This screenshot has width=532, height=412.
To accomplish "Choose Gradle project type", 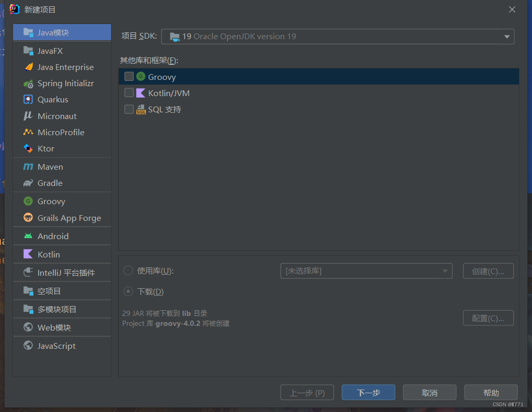I will pos(62,183).
